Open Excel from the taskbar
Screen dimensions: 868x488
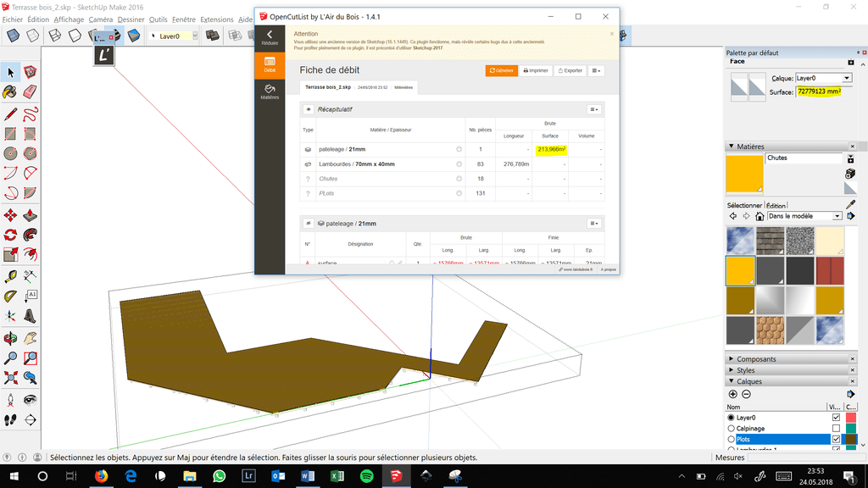click(337, 476)
